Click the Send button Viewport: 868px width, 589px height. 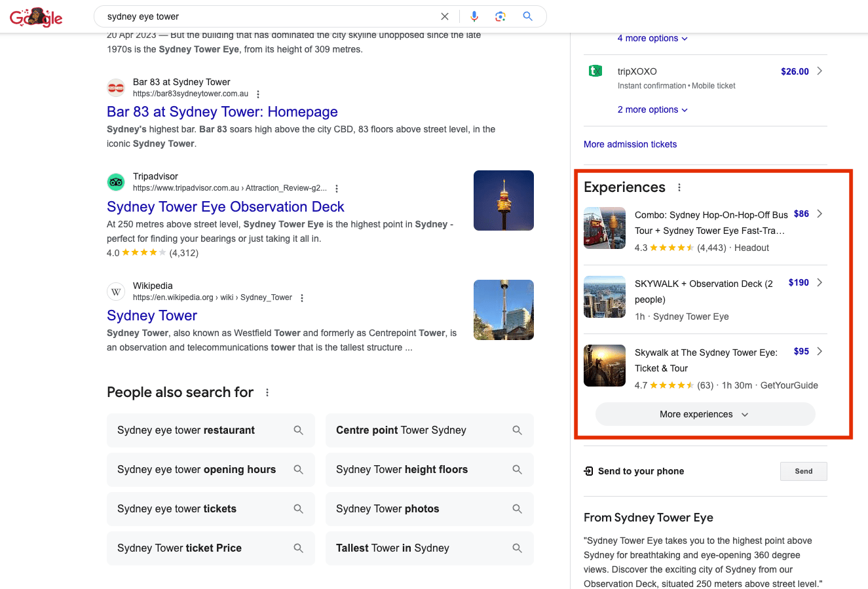pos(803,471)
